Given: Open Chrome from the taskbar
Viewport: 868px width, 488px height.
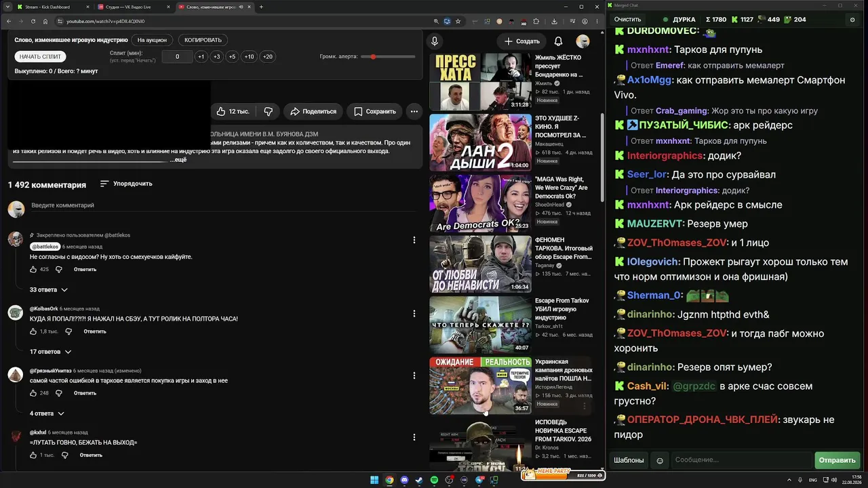Looking at the screenshot, I should [390, 480].
